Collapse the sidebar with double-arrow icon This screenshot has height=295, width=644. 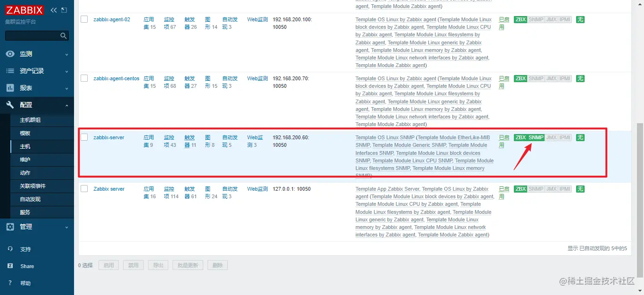pos(54,10)
